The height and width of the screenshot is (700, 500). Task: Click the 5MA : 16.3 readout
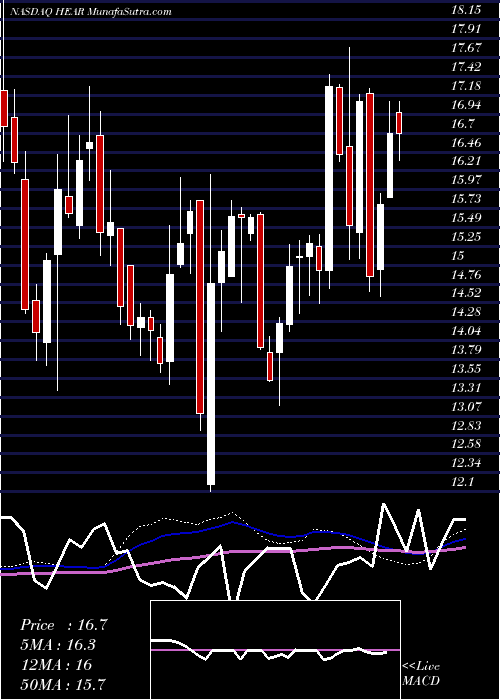point(58,645)
